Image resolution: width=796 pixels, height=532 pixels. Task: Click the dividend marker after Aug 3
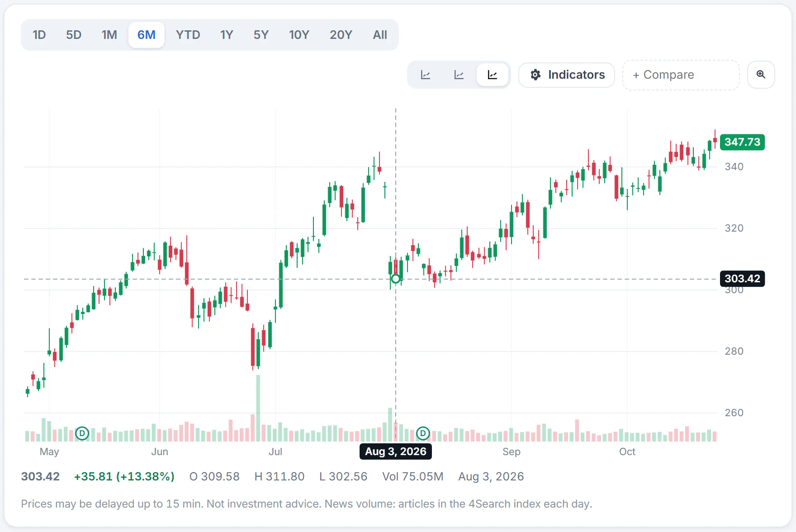[x=423, y=433]
